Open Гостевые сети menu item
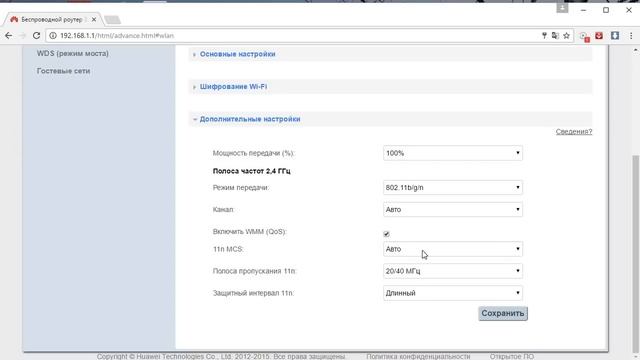This screenshot has height=360, width=640. click(63, 71)
